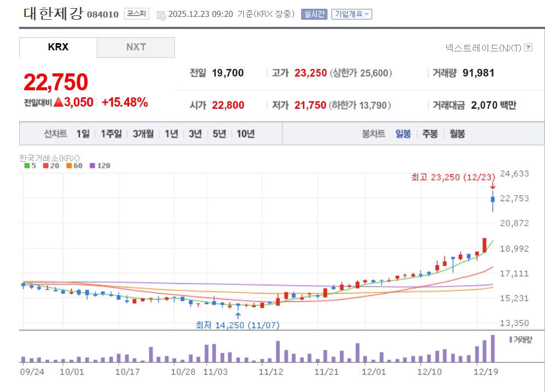This screenshot has height=392, width=545.
Task: Open the KRX tab
Action: point(58,47)
